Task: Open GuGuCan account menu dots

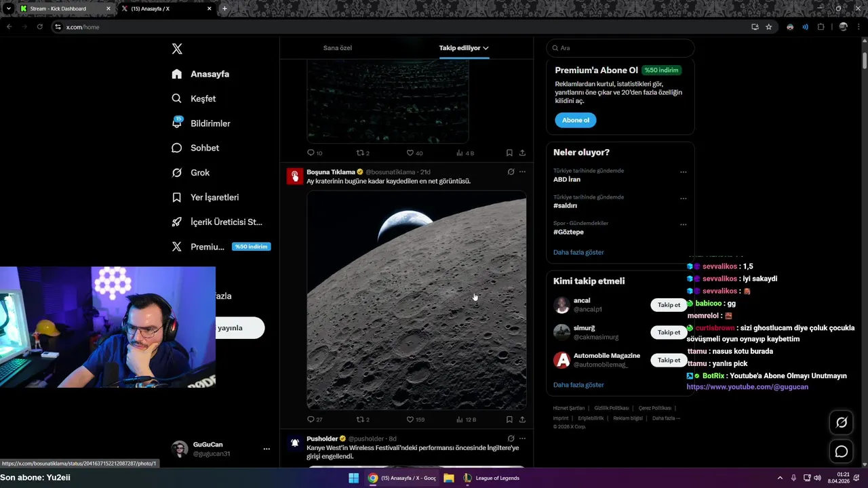Action: tap(267, 449)
